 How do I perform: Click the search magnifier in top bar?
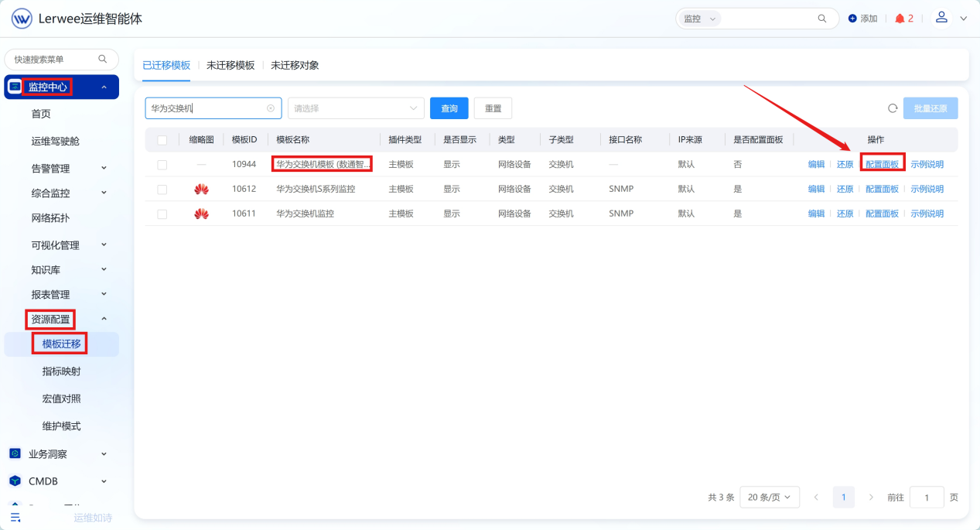(x=822, y=19)
